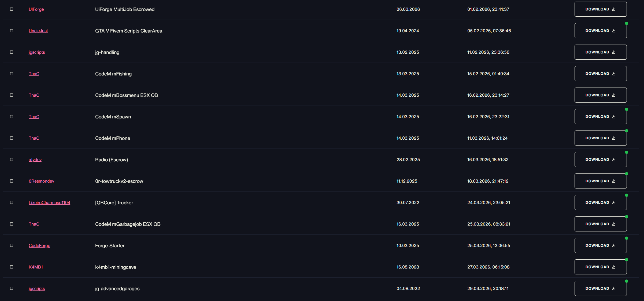Click download icon for k4mb1-miningcave
Viewport: 644px width, 301px height.
coord(614,267)
